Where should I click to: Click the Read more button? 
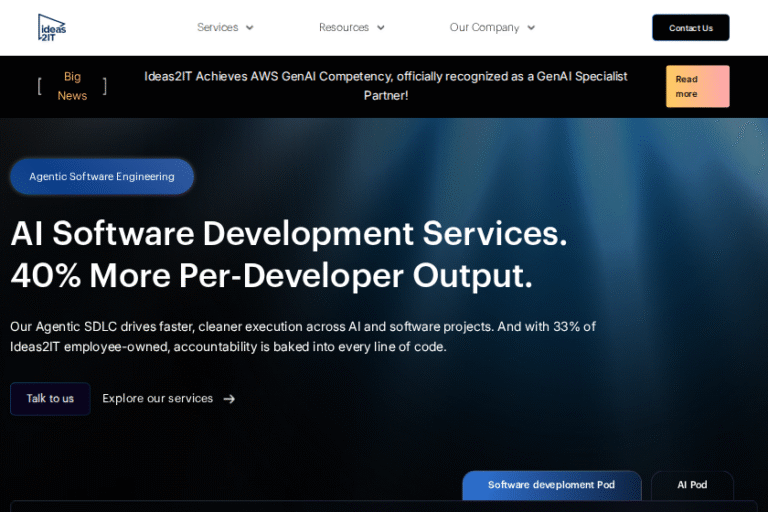pyautogui.click(x=697, y=86)
